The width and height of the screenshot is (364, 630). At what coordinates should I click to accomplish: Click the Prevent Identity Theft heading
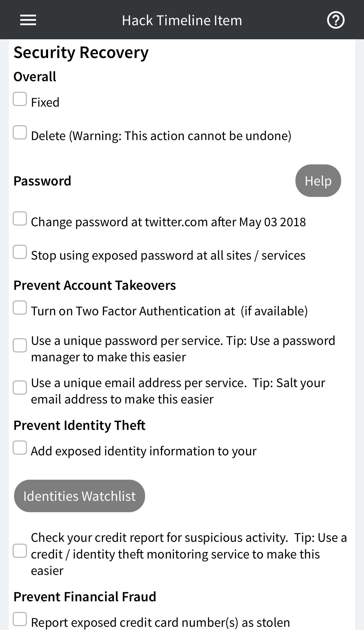79,425
